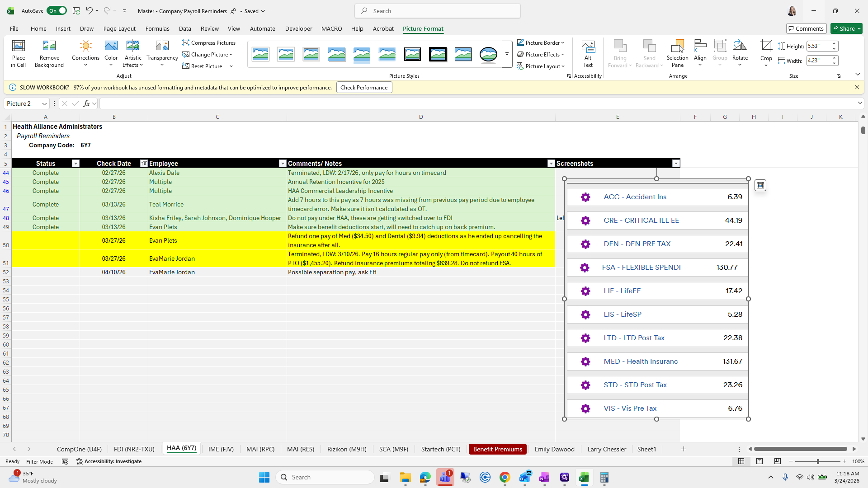Apply the black double frame picture style
The width and height of the screenshot is (868, 488).
click(x=412, y=54)
